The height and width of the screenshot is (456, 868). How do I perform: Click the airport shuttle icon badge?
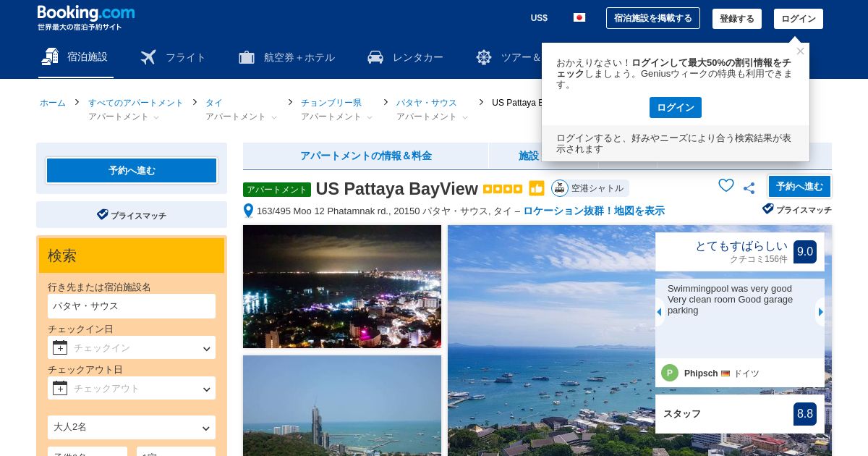click(560, 188)
